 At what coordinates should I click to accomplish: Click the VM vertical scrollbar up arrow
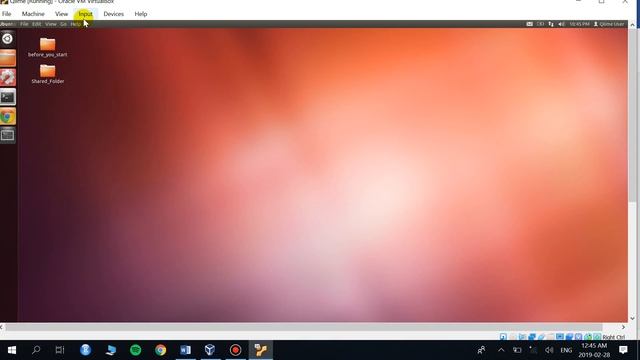click(x=632, y=24)
